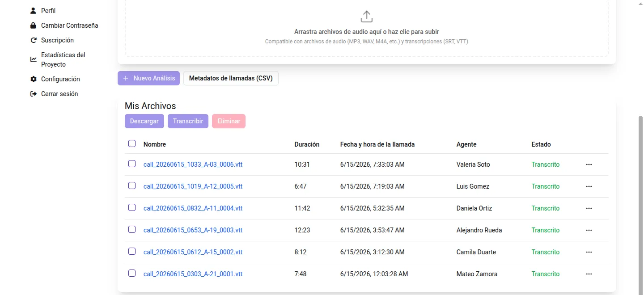Click the Eliminar button
The width and height of the screenshot is (644, 295).
pyautogui.click(x=229, y=121)
